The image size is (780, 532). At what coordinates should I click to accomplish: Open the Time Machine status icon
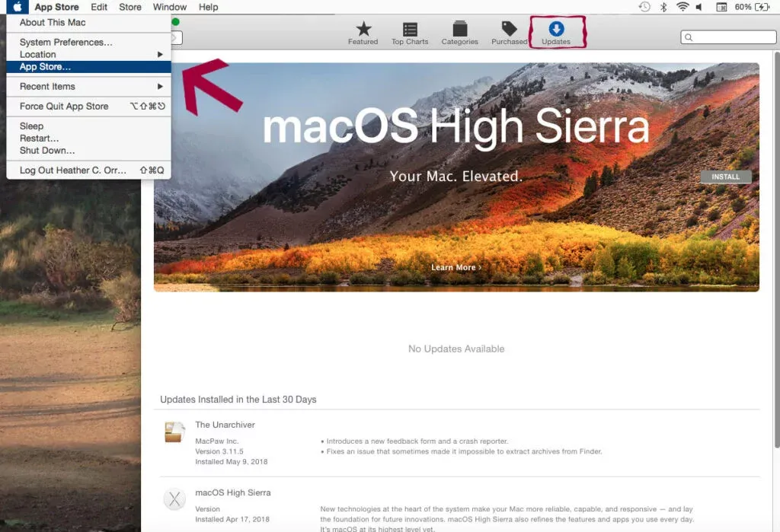[x=644, y=7]
